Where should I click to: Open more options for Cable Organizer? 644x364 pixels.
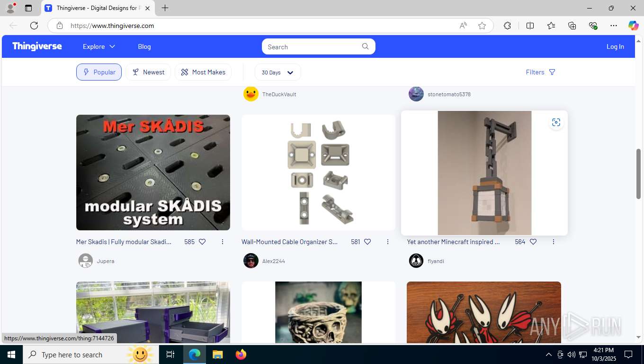[x=388, y=242]
